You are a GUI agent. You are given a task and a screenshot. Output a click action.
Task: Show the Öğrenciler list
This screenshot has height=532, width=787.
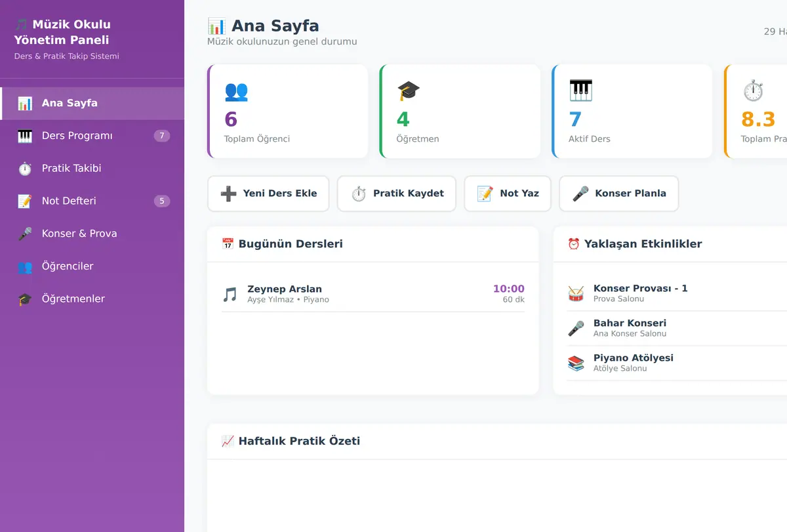[92, 266]
